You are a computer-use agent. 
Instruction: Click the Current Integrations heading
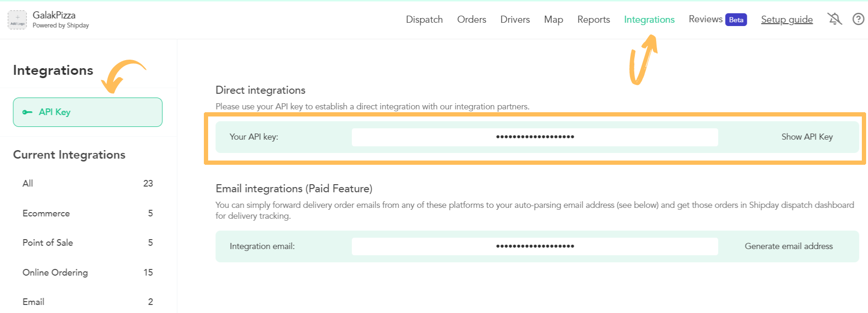(69, 155)
